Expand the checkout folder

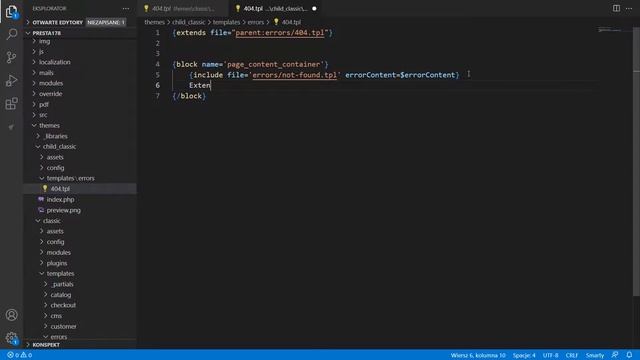[63, 305]
